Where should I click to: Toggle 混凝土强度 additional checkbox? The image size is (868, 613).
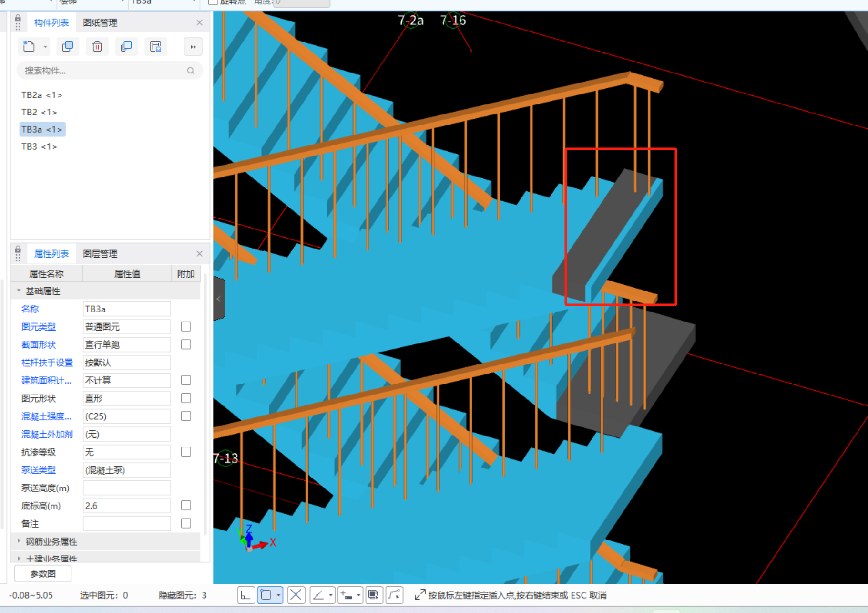pyautogui.click(x=186, y=416)
